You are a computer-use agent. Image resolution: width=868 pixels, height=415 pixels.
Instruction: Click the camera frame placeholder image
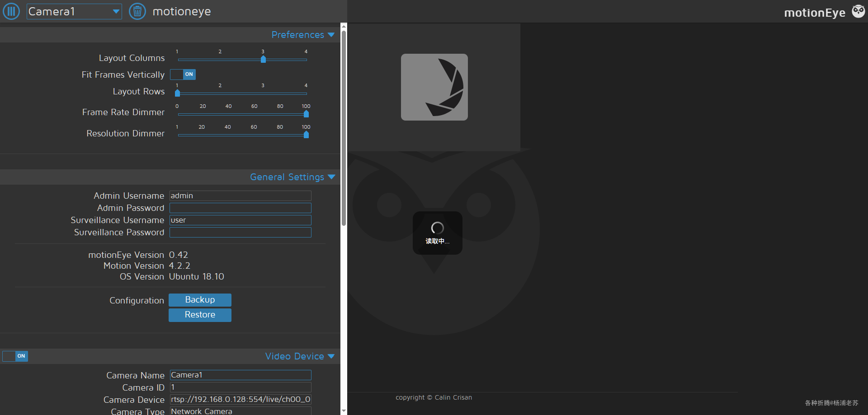click(434, 87)
